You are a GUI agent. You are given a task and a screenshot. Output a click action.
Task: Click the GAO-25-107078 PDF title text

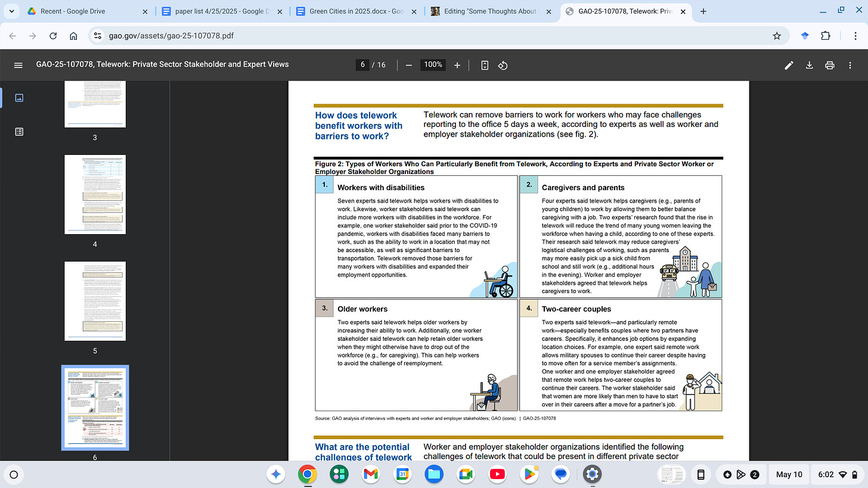162,64
